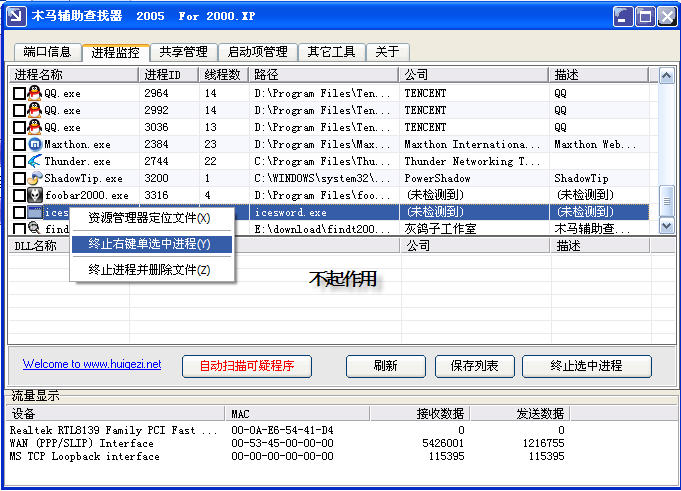681x491 pixels.
Task: Sort by the 进程ID column header
Action: click(x=169, y=75)
